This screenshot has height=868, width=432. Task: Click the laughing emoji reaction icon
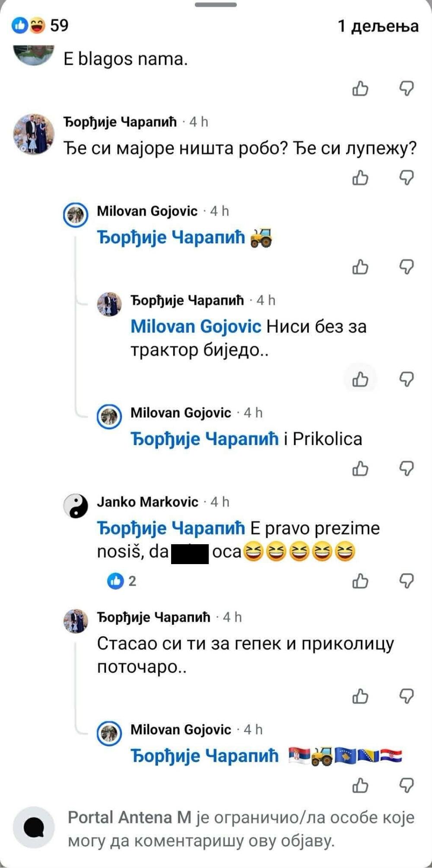[36, 26]
